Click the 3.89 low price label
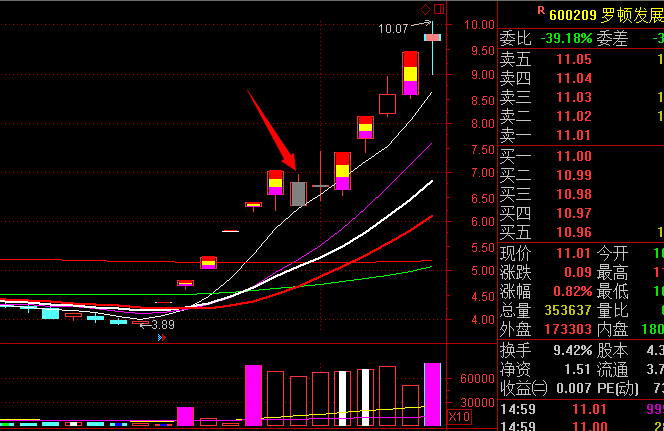Viewport: 664px width, 431px height. [163, 325]
